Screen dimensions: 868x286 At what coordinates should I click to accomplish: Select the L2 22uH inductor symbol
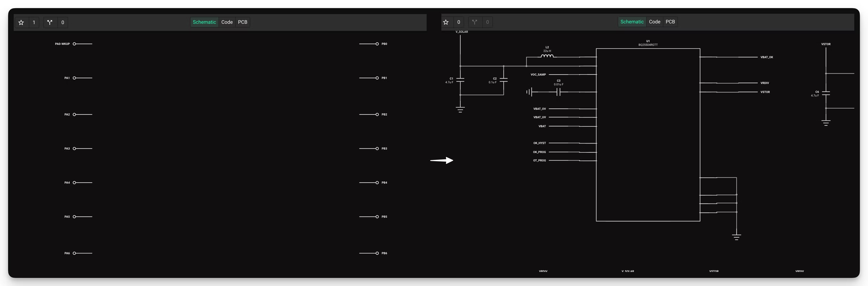[547, 56]
